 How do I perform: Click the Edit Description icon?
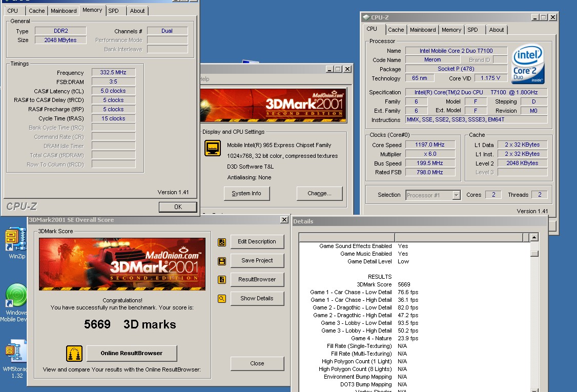click(222, 242)
